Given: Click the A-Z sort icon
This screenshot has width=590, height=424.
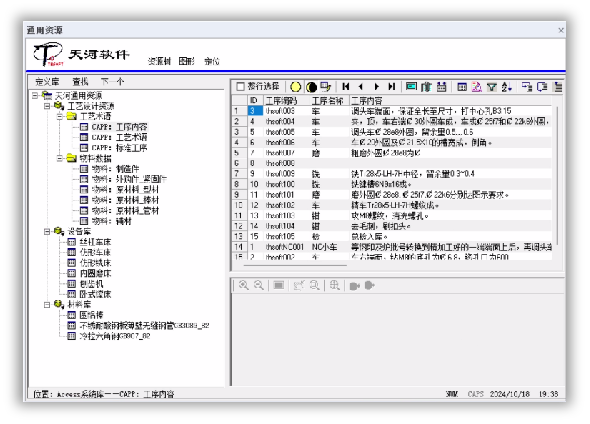Looking at the screenshot, I should (x=506, y=87).
